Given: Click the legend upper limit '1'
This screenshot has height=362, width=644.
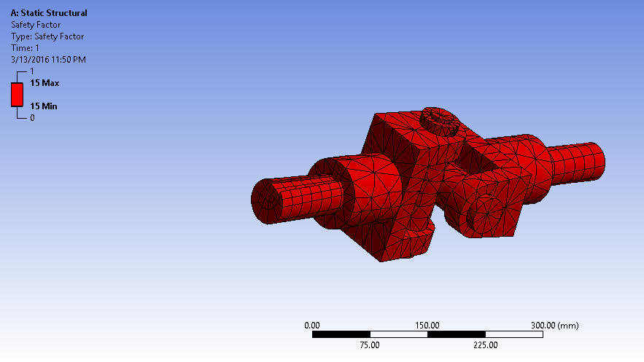Looking at the screenshot, I should click(32, 71).
